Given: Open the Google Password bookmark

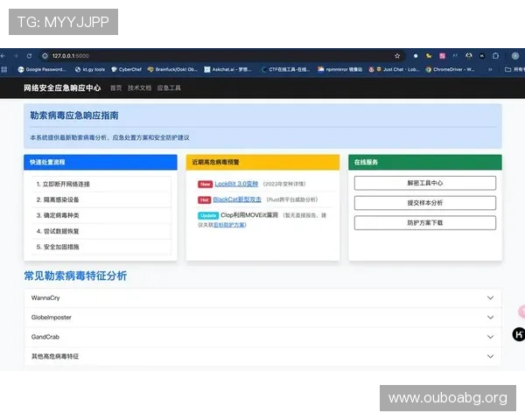Looking at the screenshot, I should pyautogui.click(x=42, y=69).
